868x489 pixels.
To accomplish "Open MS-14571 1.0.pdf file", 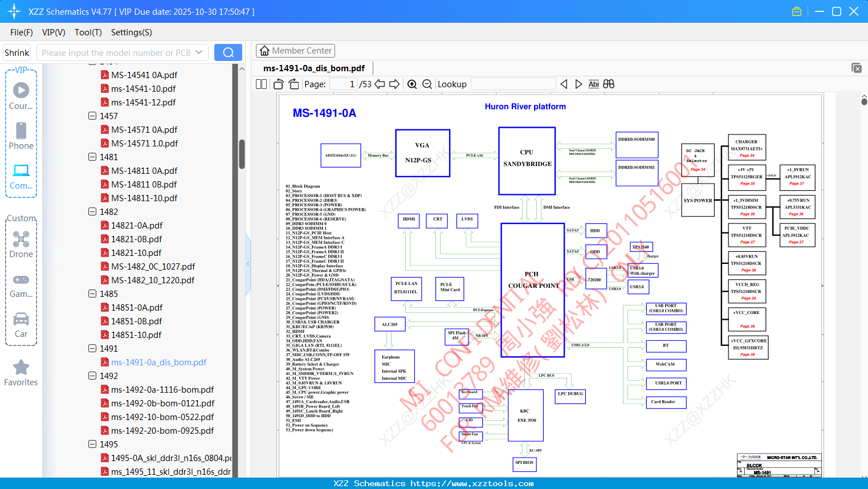I will (x=144, y=143).
